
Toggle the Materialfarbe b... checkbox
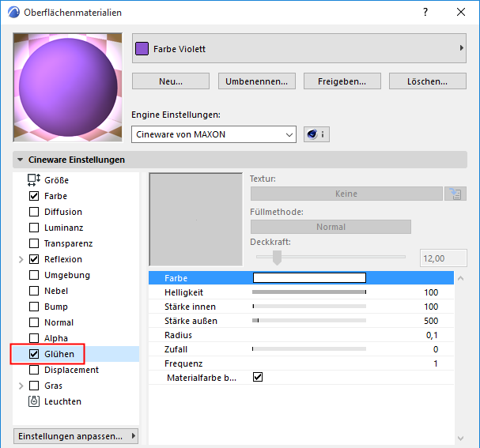point(258,377)
